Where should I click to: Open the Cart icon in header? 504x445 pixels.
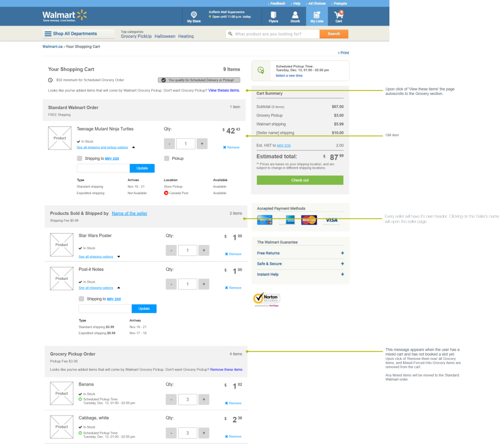pos(339,17)
